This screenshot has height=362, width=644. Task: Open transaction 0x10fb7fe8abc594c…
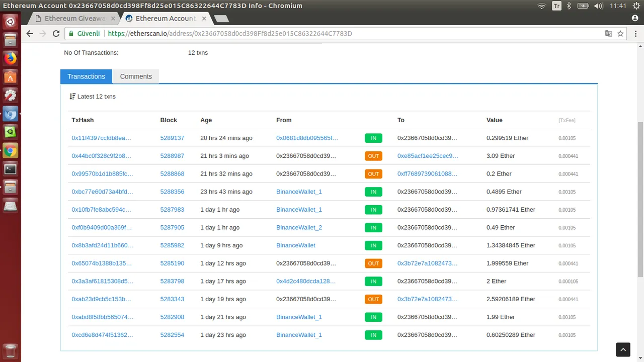[101, 210]
